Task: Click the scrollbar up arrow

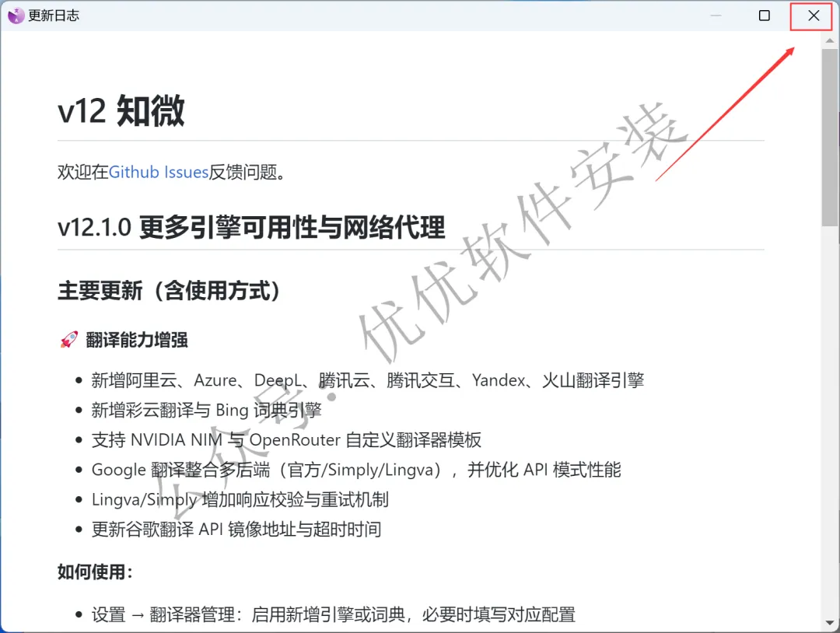Action: pos(829,40)
